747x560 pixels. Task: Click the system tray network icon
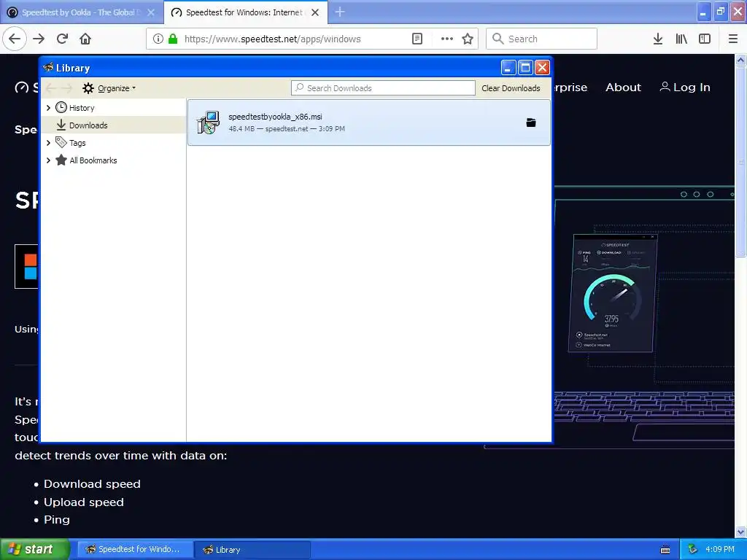click(x=693, y=549)
